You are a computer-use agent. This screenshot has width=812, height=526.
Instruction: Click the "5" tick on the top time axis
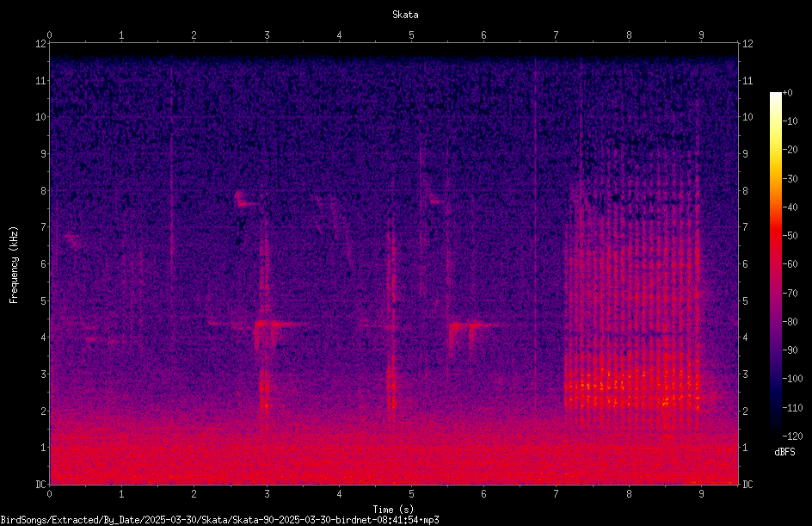(x=412, y=35)
